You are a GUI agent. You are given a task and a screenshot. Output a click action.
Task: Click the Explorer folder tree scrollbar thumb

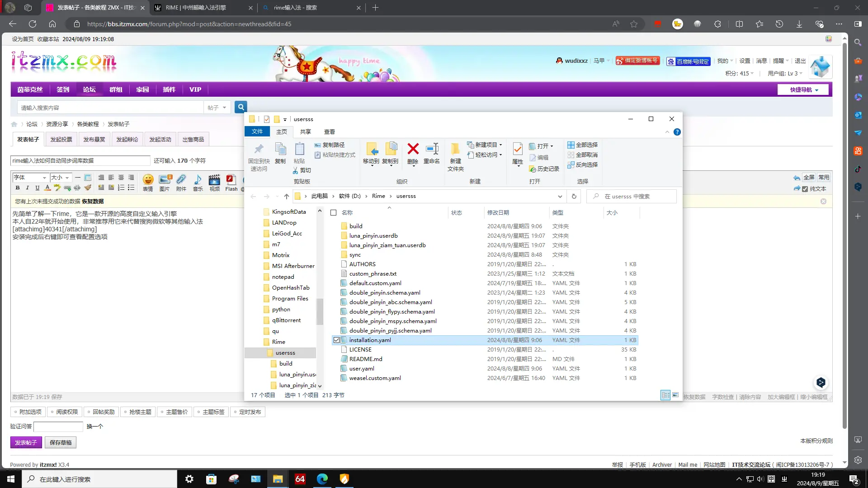pyautogui.click(x=320, y=312)
